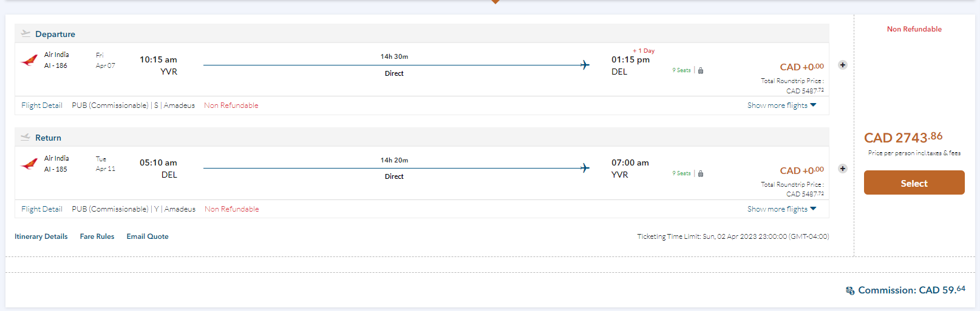Expand Show more flights for departure
This screenshot has width=980, height=311.
781,105
